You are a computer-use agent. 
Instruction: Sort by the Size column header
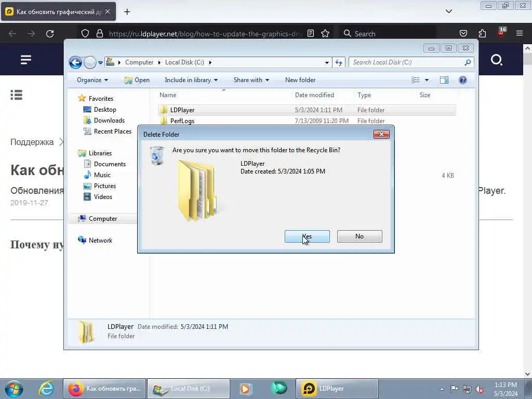point(425,95)
